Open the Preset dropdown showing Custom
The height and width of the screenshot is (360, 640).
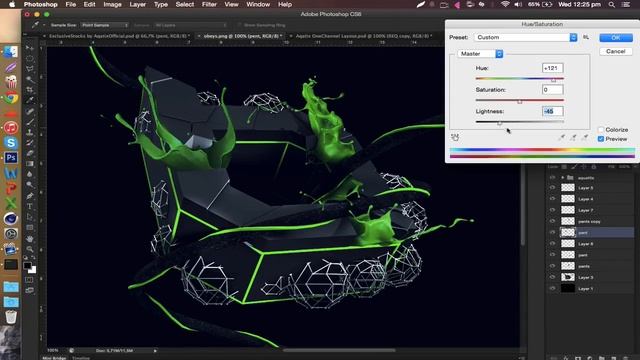click(526, 37)
